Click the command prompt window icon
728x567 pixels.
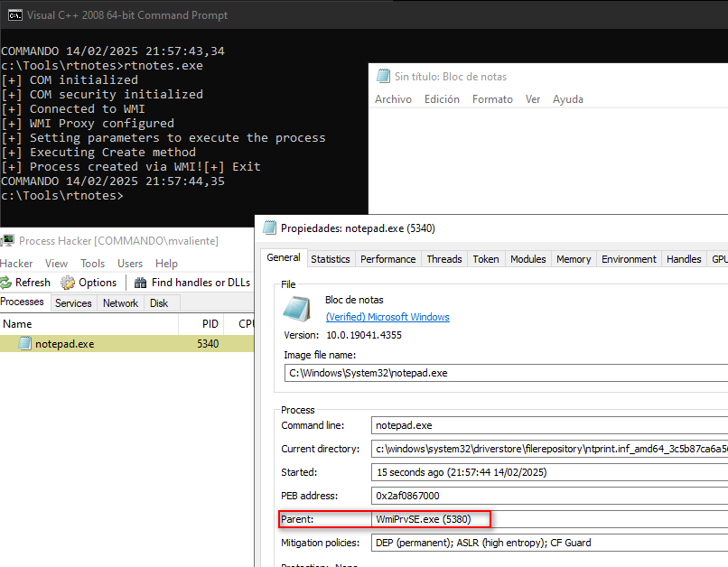14,15
